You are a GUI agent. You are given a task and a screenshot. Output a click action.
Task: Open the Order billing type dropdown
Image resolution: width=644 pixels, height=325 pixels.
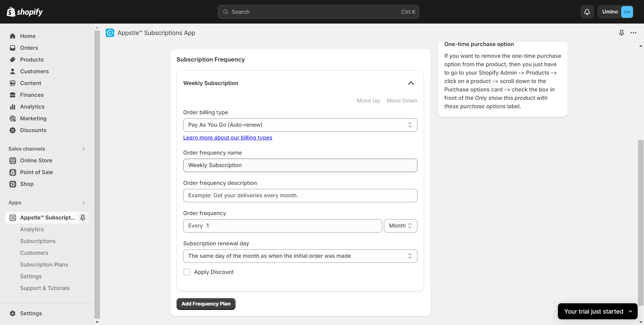300,125
